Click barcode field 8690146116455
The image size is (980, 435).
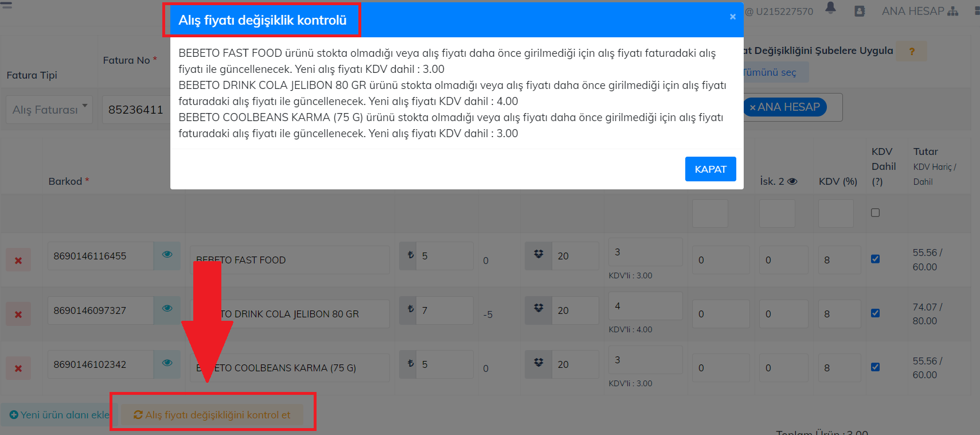click(100, 256)
